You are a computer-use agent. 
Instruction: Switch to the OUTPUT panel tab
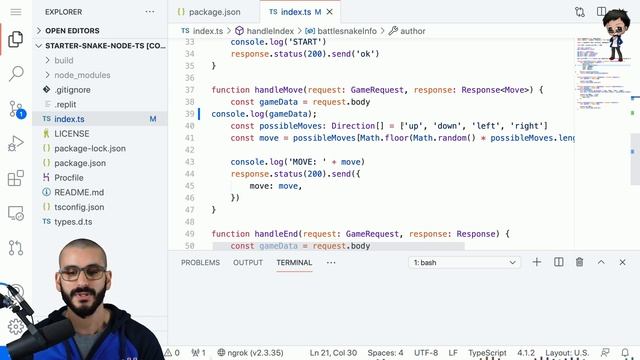[248, 262]
